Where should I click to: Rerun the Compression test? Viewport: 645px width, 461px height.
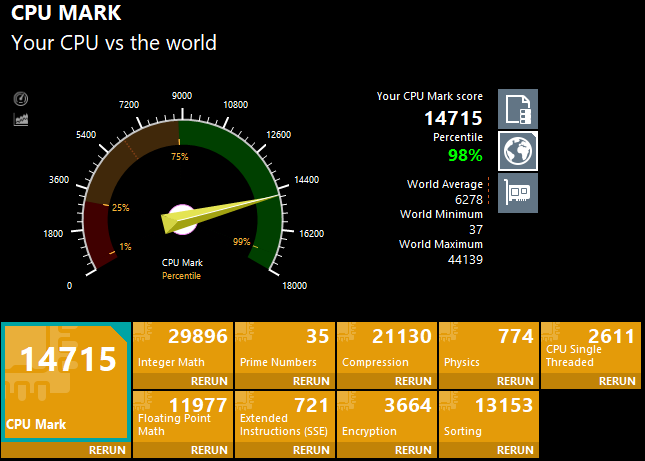point(413,381)
